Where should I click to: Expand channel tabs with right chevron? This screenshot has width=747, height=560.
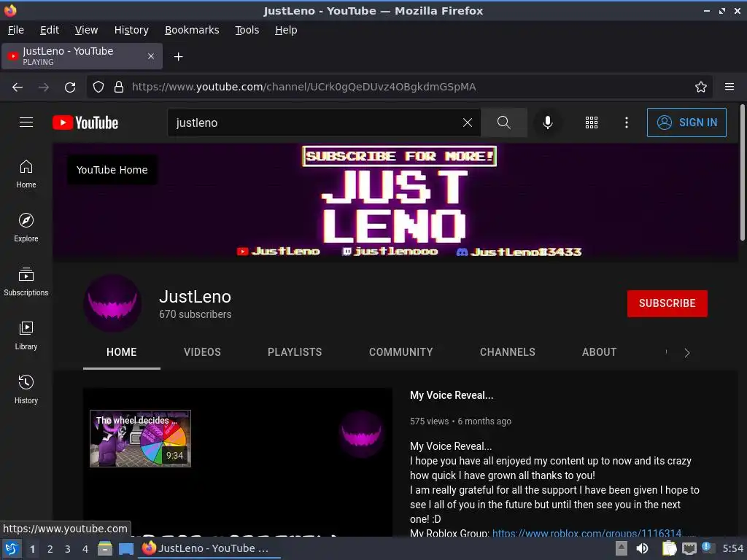point(686,353)
